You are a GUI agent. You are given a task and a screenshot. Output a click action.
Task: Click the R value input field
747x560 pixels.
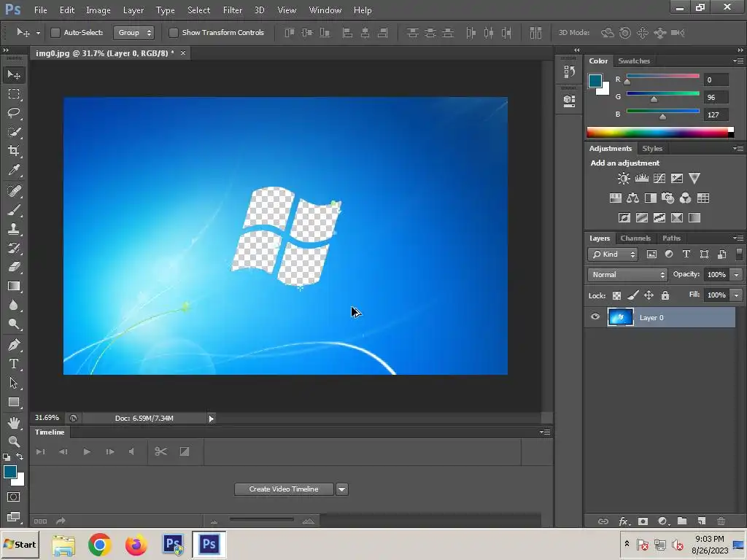click(716, 80)
